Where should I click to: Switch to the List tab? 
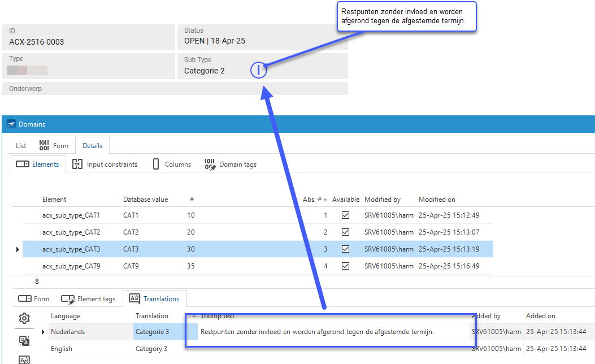(21, 145)
